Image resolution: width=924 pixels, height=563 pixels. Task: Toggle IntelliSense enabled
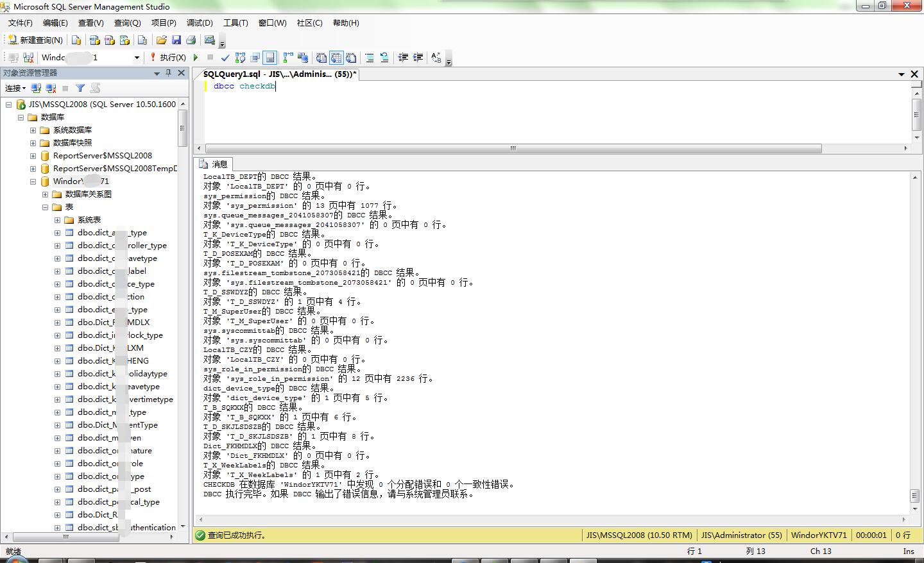pos(270,58)
